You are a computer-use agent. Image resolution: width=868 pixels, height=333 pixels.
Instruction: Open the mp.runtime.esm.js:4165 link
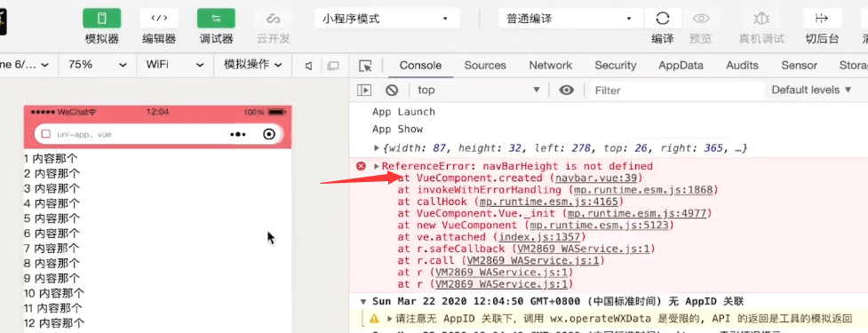click(549, 202)
